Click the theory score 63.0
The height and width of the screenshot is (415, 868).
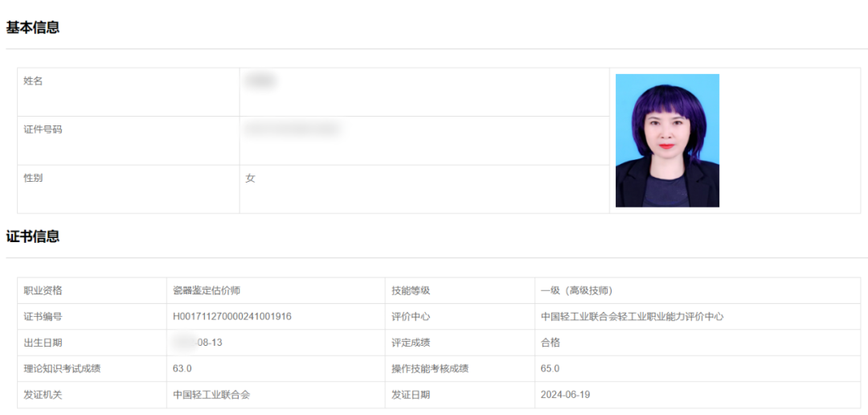182,368
